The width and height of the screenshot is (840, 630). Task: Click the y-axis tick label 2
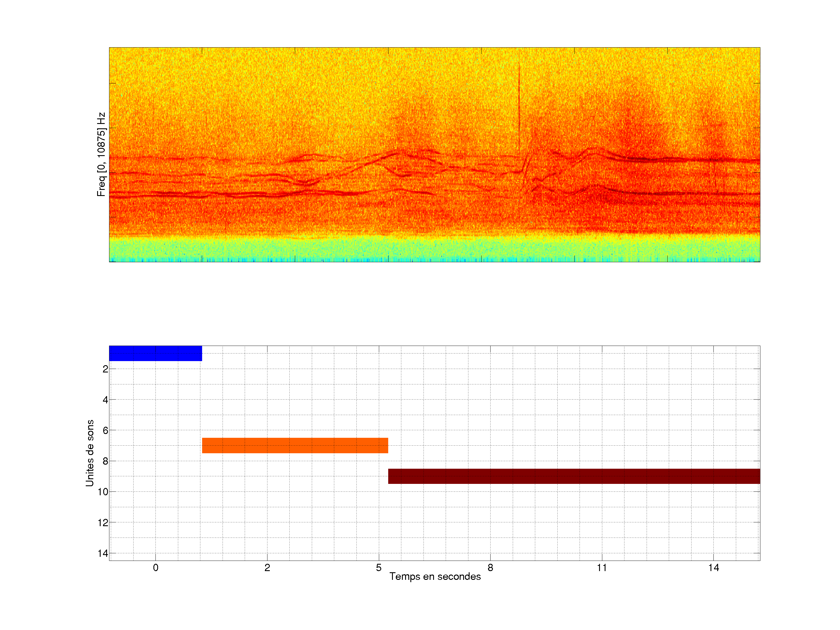(105, 369)
